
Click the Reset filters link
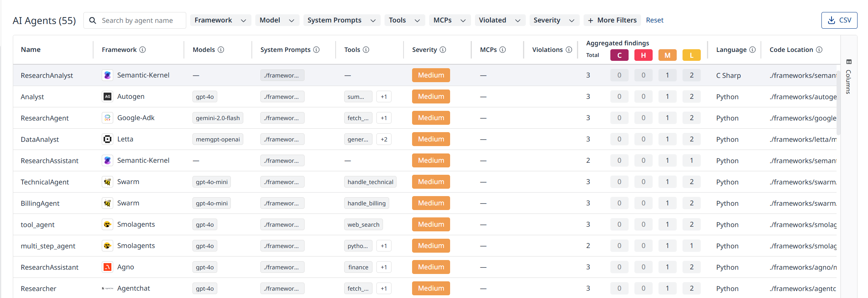click(x=655, y=20)
